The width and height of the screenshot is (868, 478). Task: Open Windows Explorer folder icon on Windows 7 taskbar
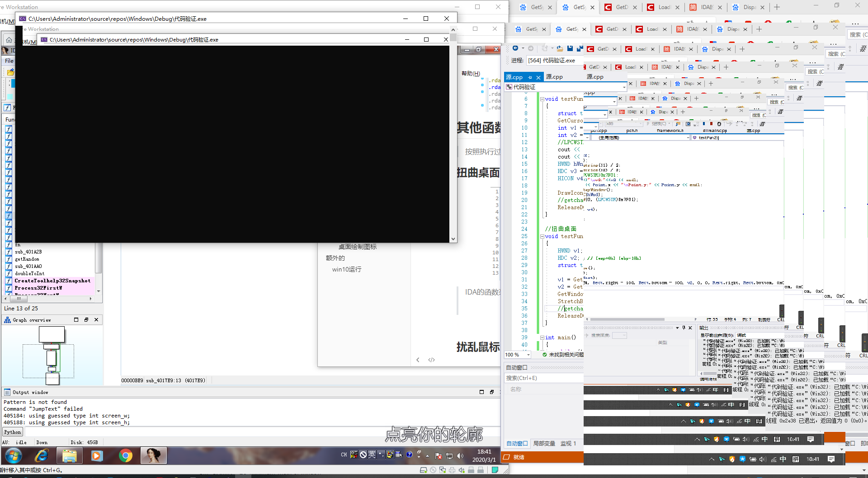pyautogui.click(x=70, y=455)
